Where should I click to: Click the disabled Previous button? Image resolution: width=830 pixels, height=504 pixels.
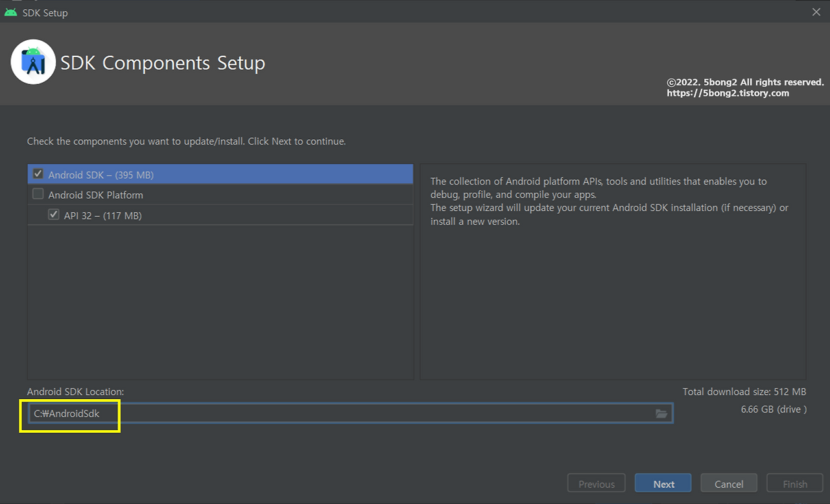point(597,484)
